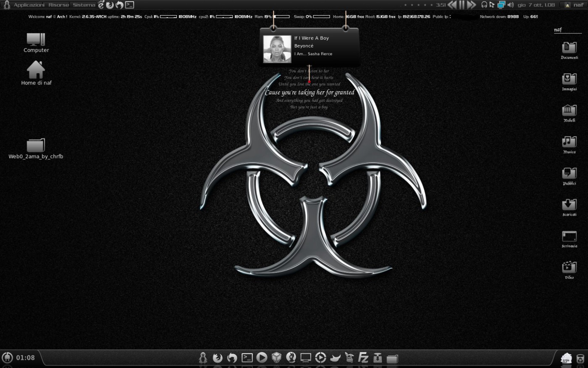Open the Musica folder
Screen dimensions: 588x368
570,145
